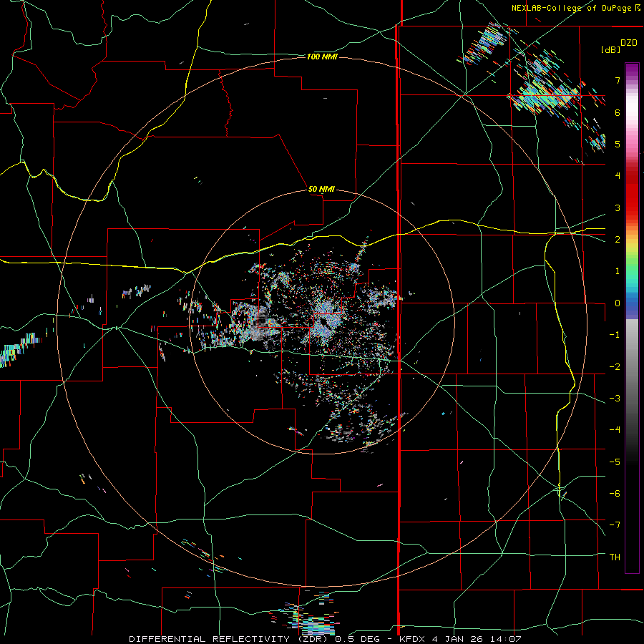Image resolution: width=644 pixels, height=644 pixels.
Task: Click the DZD [dB] colorbar title
Action: pyautogui.click(x=619, y=46)
